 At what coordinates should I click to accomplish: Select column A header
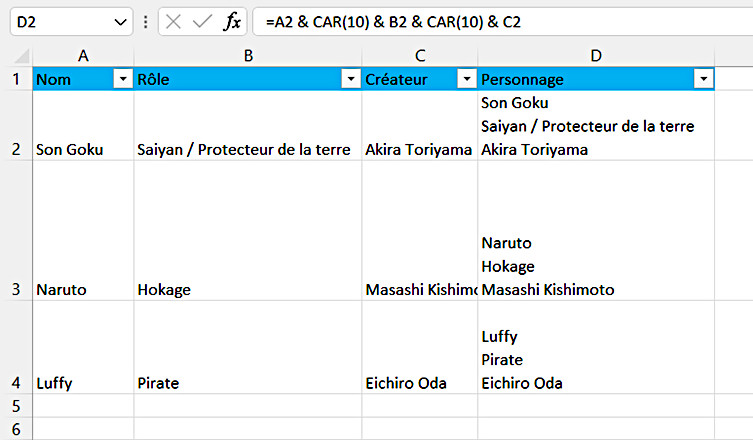(x=83, y=56)
